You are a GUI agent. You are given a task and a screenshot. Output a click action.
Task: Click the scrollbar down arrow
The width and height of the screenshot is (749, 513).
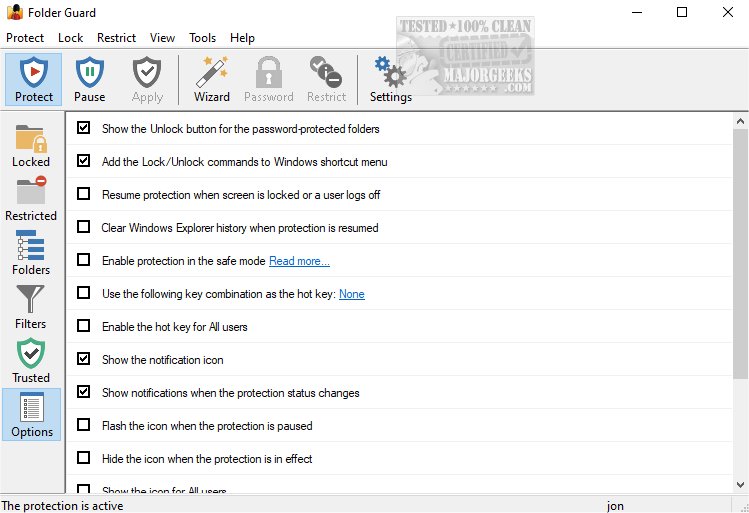pos(740,485)
